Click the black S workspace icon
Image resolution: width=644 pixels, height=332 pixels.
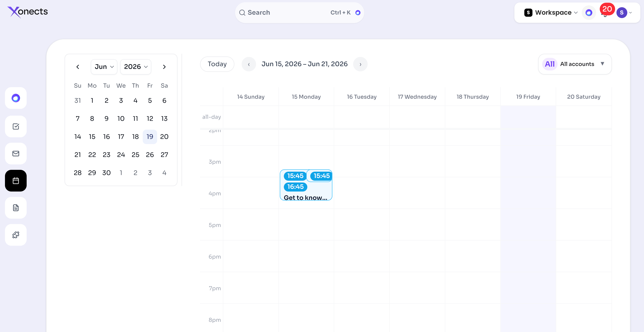coord(528,12)
